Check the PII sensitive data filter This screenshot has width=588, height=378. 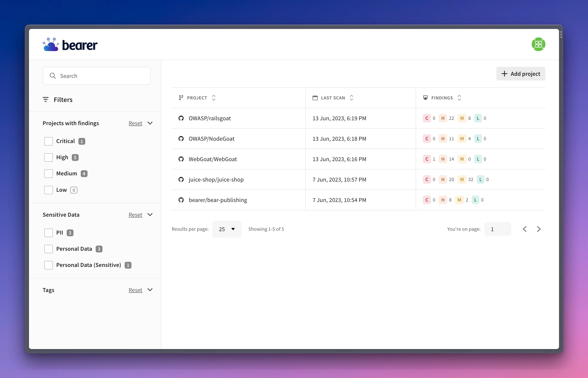point(49,232)
